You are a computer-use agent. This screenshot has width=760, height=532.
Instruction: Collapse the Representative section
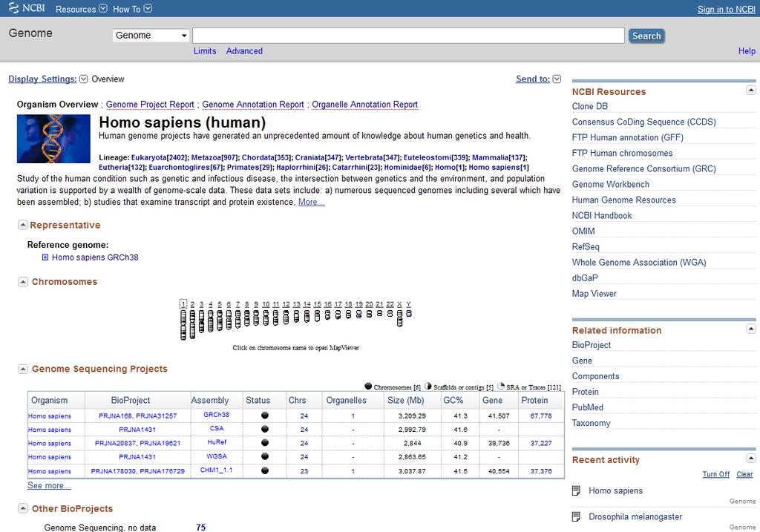(x=23, y=225)
